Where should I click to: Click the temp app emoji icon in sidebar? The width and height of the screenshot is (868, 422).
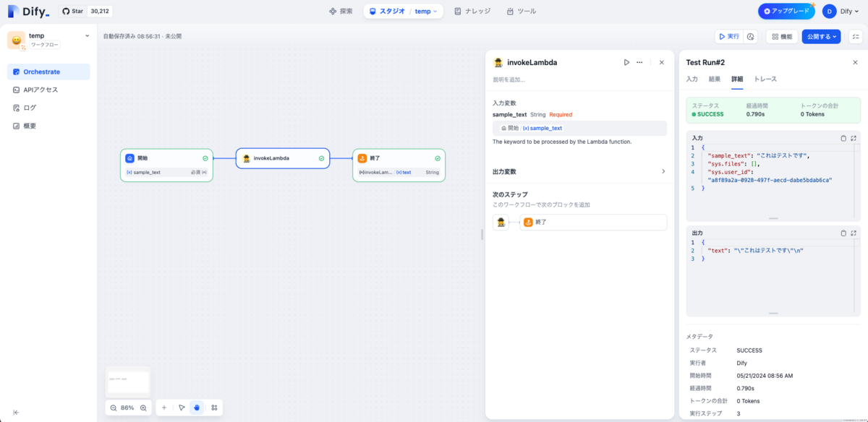click(16, 40)
